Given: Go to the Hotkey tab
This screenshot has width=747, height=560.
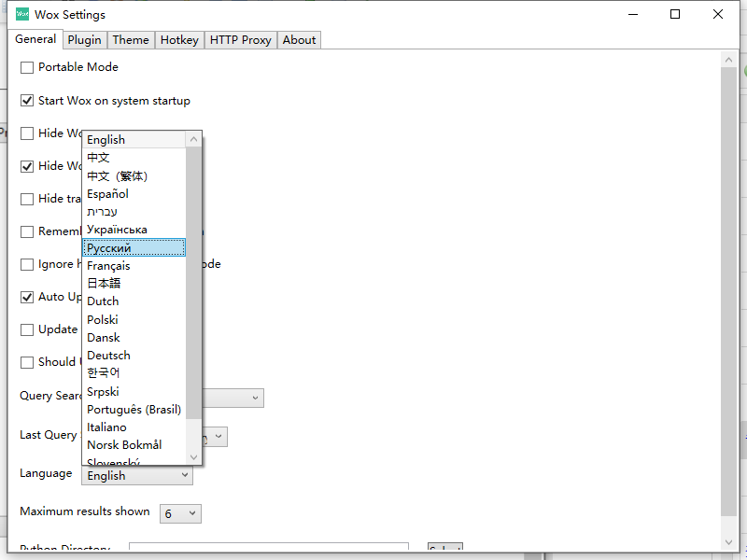Looking at the screenshot, I should click(x=179, y=40).
